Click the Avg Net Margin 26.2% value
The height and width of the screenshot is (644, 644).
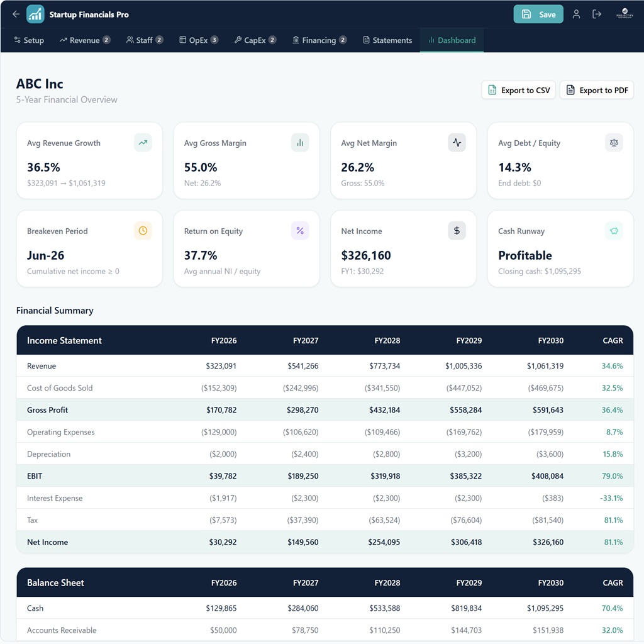tap(358, 167)
